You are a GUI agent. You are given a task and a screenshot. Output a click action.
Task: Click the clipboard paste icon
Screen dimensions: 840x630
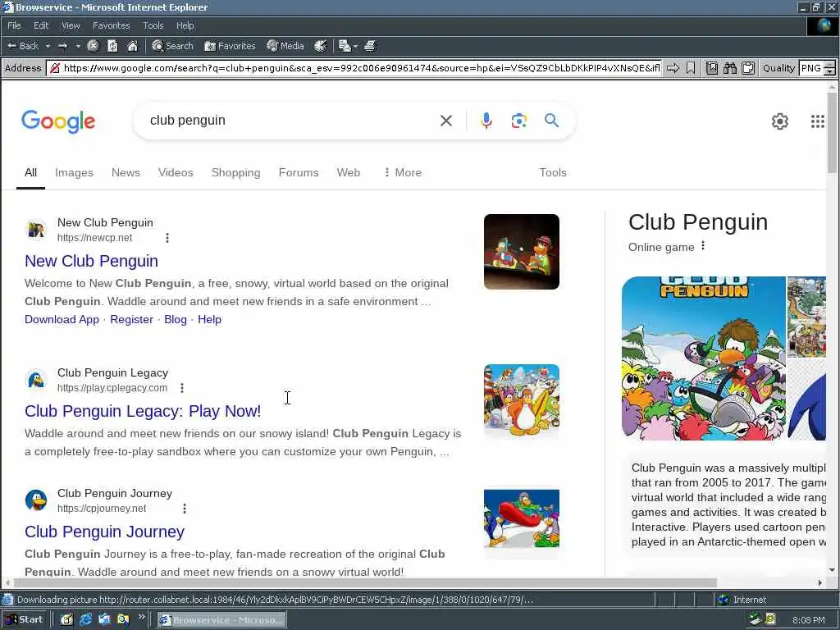(748, 68)
